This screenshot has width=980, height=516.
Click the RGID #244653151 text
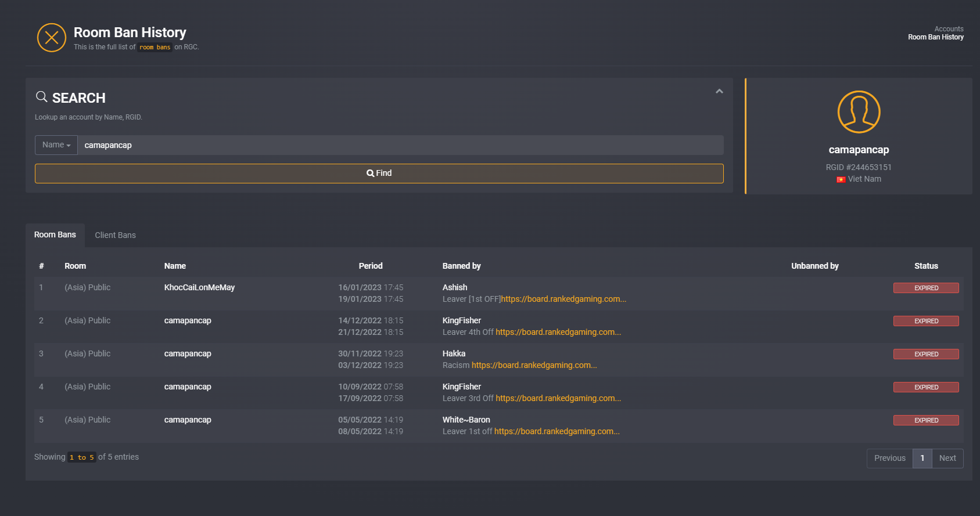(859, 167)
